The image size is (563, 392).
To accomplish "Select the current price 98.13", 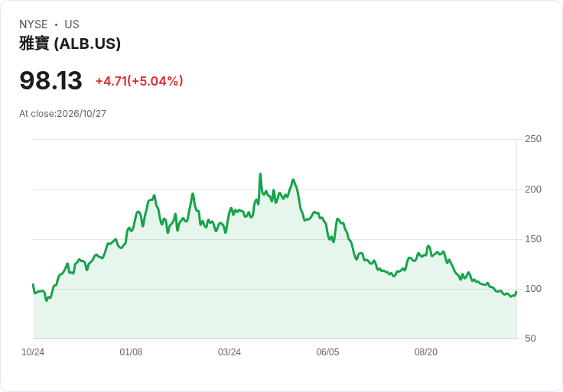I will click(50, 80).
